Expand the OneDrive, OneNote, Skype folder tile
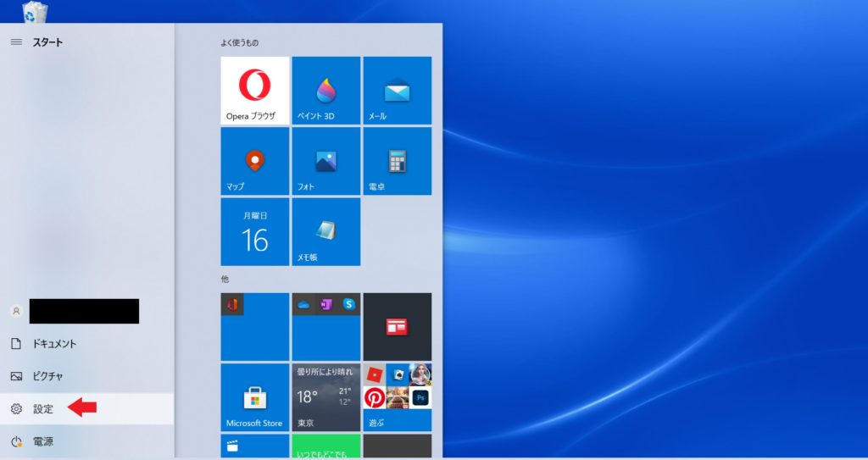This screenshot has height=460, width=868. click(x=326, y=327)
